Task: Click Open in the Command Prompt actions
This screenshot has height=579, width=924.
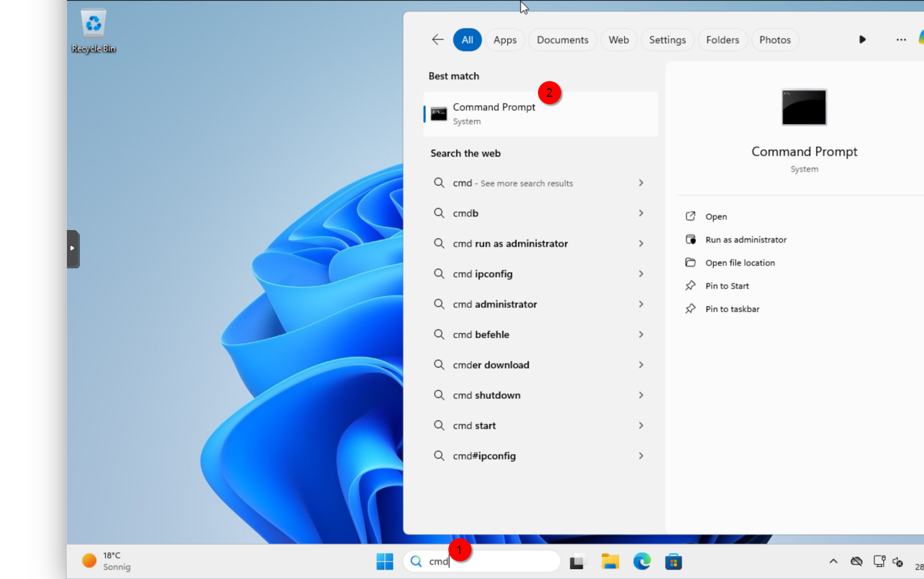Action: [716, 217]
